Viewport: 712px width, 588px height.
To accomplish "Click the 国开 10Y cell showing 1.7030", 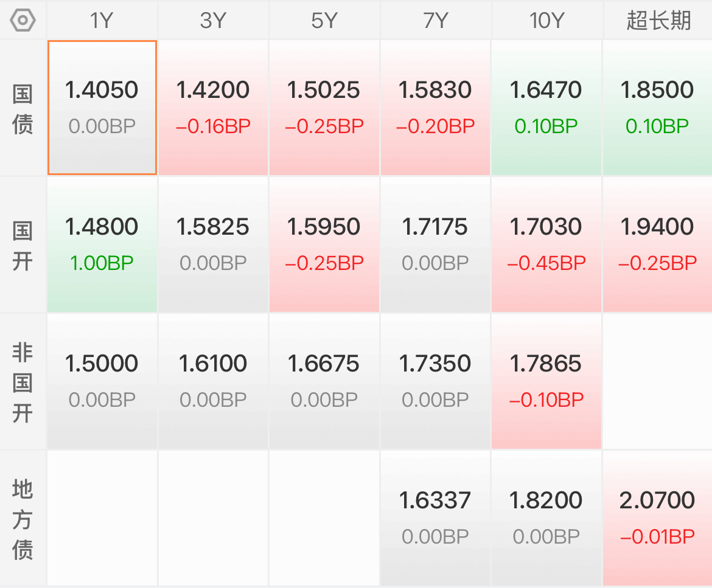I will (x=546, y=244).
